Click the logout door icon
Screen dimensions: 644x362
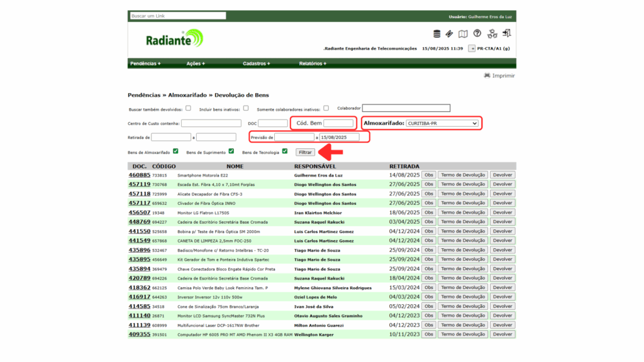pyautogui.click(x=508, y=33)
